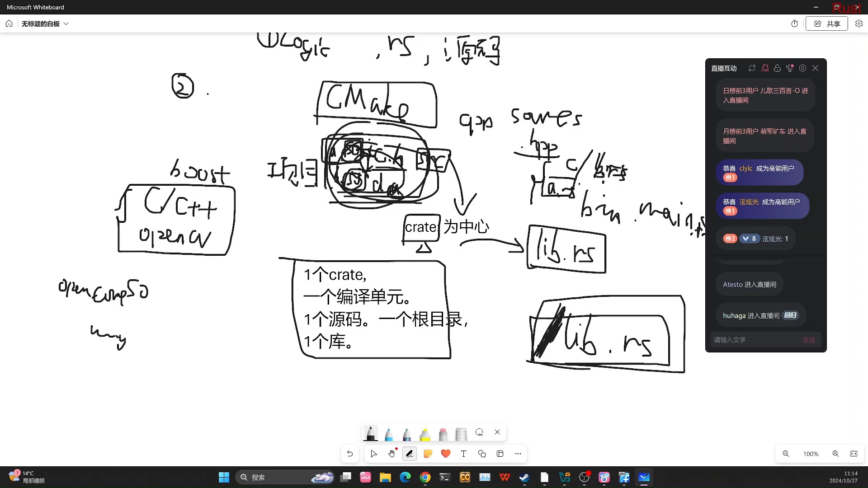Open OBS Studio from the taskbar
Viewport: 868px width, 488px height.
tap(584, 477)
